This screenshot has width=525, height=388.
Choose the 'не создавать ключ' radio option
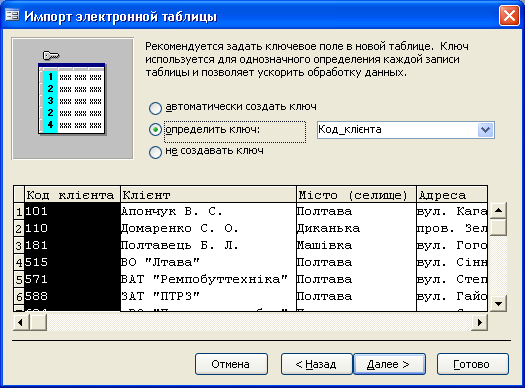(155, 152)
